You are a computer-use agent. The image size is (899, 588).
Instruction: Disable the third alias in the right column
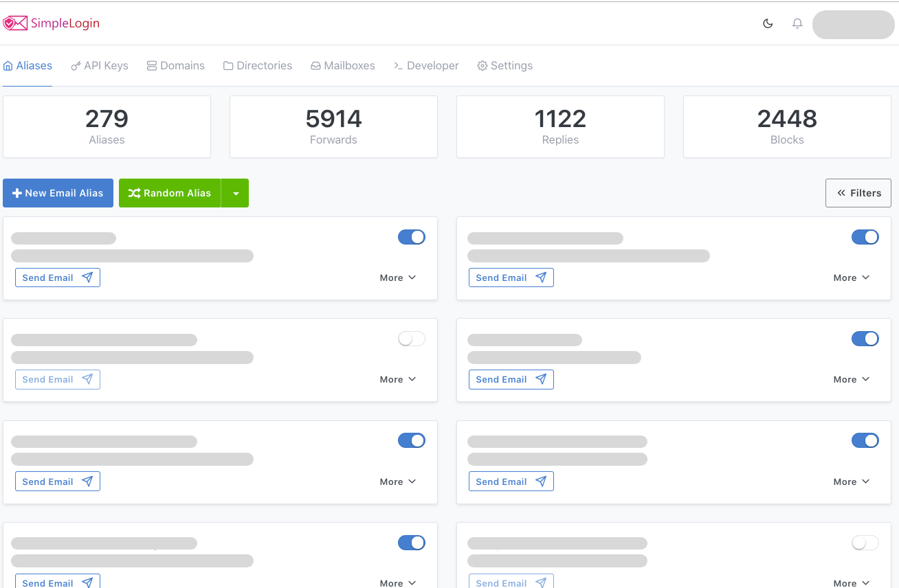click(x=865, y=440)
